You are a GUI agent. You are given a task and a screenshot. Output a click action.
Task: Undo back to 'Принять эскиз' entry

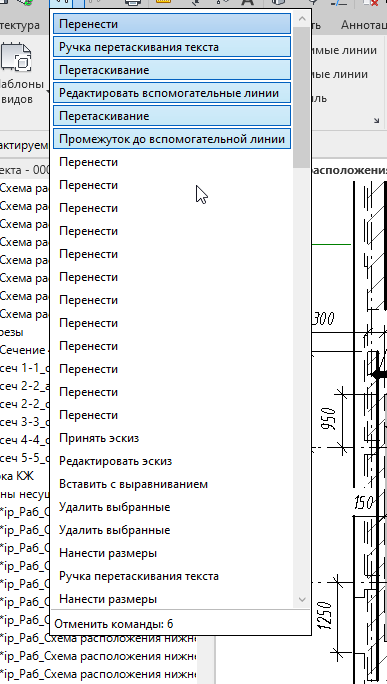tap(172, 438)
